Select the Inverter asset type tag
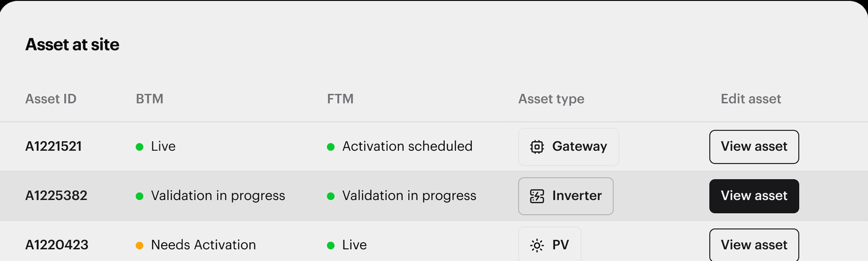This screenshot has width=868, height=261. pyautogui.click(x=565, y=196)
